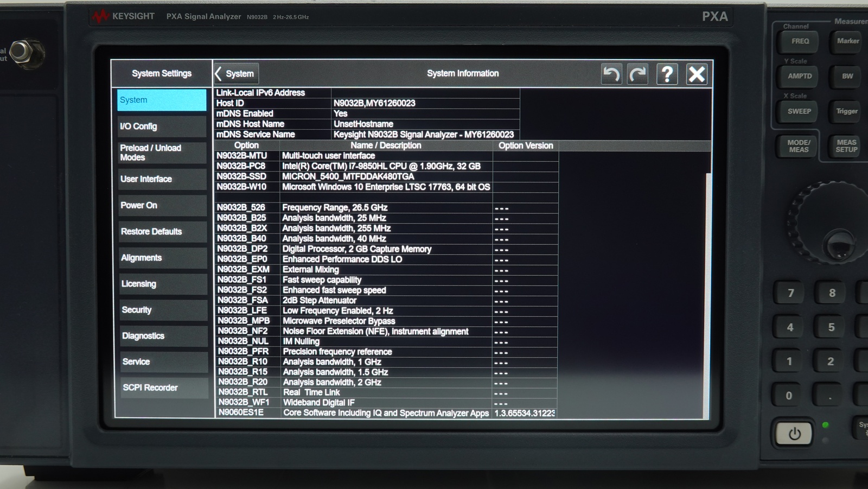Open Restore Defaults settings
The height and width of the screenshot is (489, 868).
coord(163,231)
